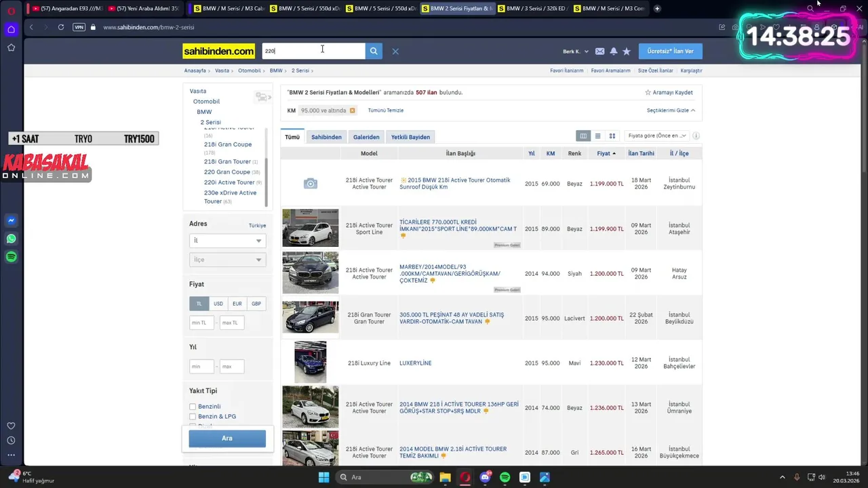868x488 pixels.
Task: Click Yıl min field
Action: pos(201,367)
